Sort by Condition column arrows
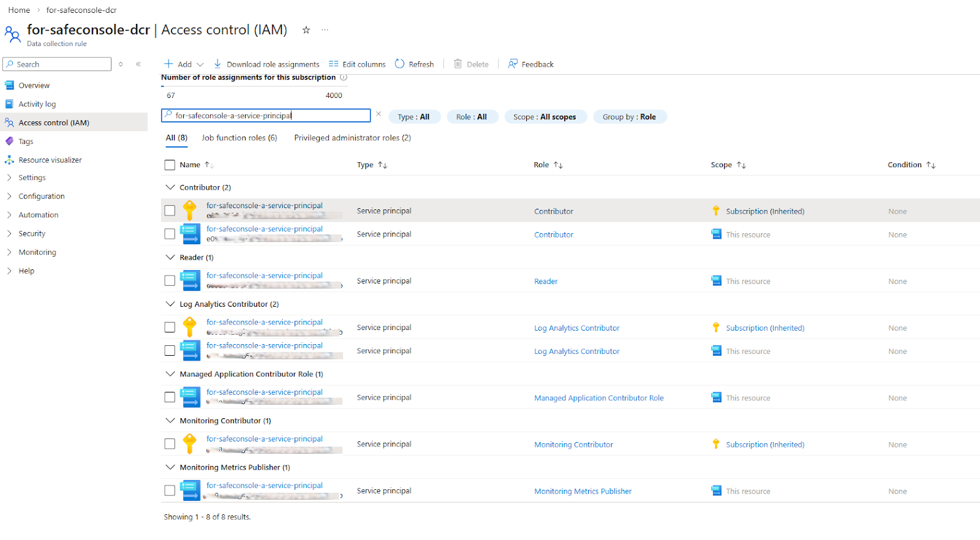This screenshot has width=980, height=540. [931, 165]
